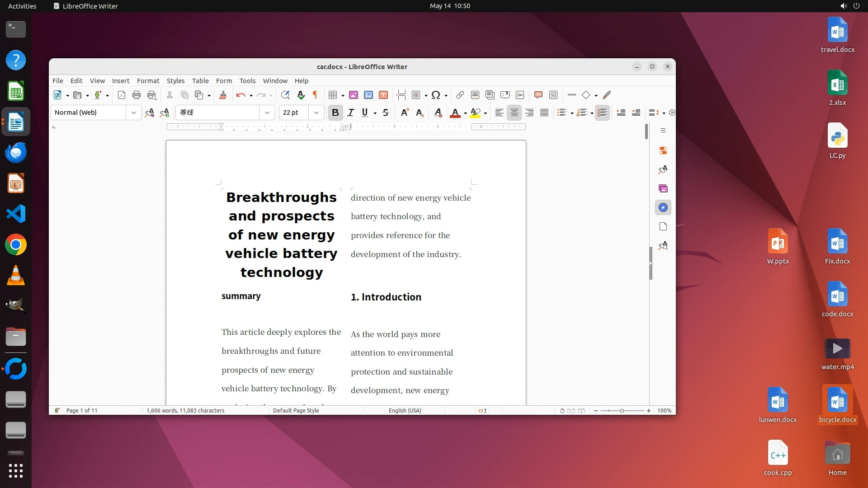
Task: Click the Insert Comment icon
Action: click(538, 95)
